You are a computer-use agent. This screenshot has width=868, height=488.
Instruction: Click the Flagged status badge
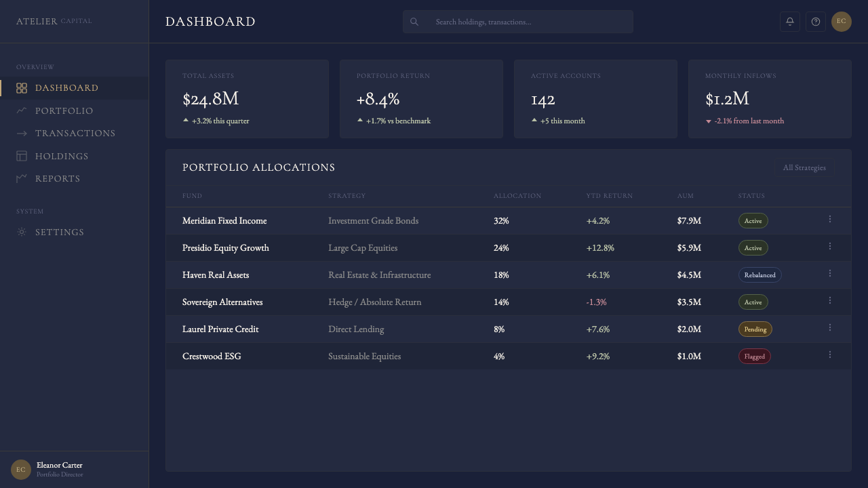click(755, 357)
